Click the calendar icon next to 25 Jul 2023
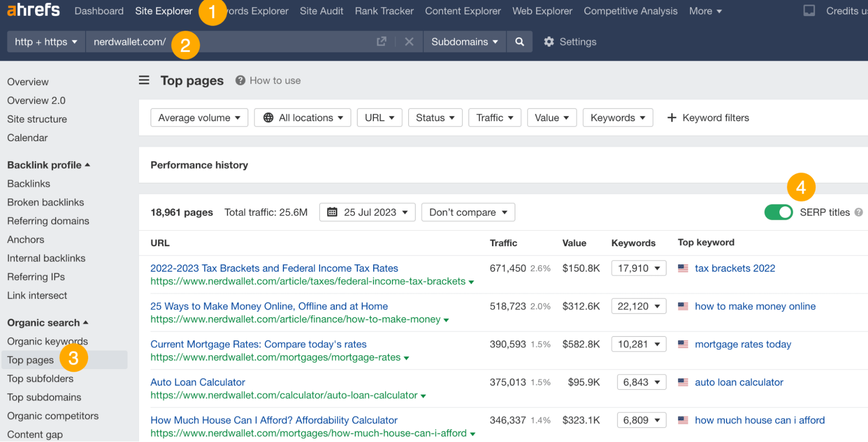Viewport: 868px width, 442px height. click(x=333, y=212)
